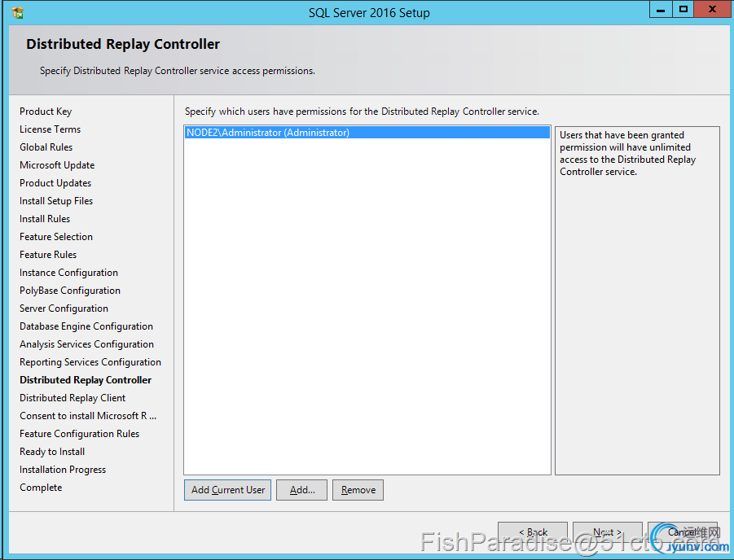Select Install Rules step in sidebar
Image resolution: width=734 pixels, height=560 pixels.
coord(45,219)
